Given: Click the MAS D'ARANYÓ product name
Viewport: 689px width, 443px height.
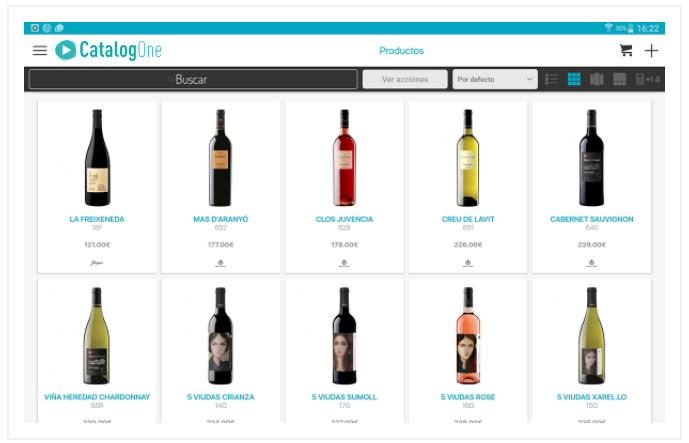Looking at the screenshot, I should tap(221, 219).
